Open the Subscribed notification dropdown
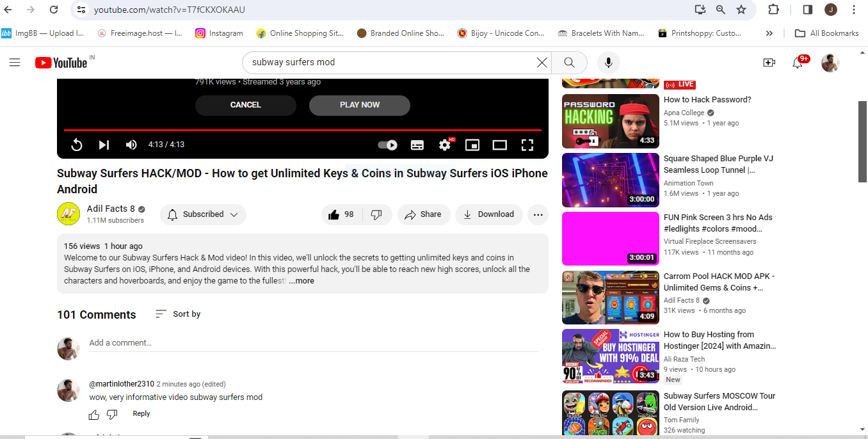Viewport: 868px width, 439px height. [x=203, y=214]
